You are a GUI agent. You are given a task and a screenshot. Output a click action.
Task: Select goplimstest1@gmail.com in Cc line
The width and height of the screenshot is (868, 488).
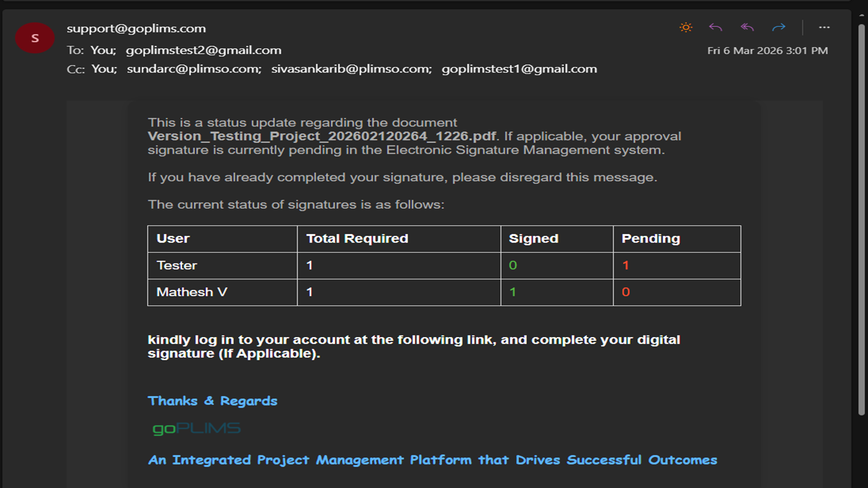519,69
